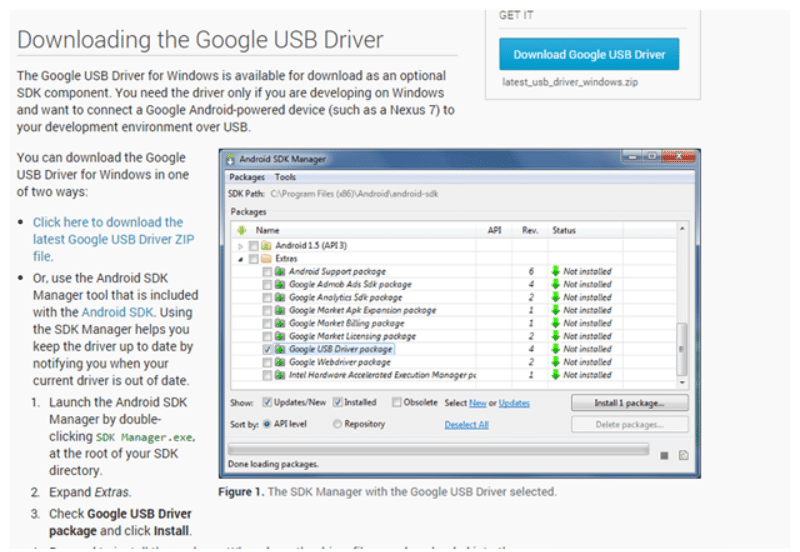Enable the Obsolete checkbox
Viewport: 800px width, 552px height.
pos(398,403)
